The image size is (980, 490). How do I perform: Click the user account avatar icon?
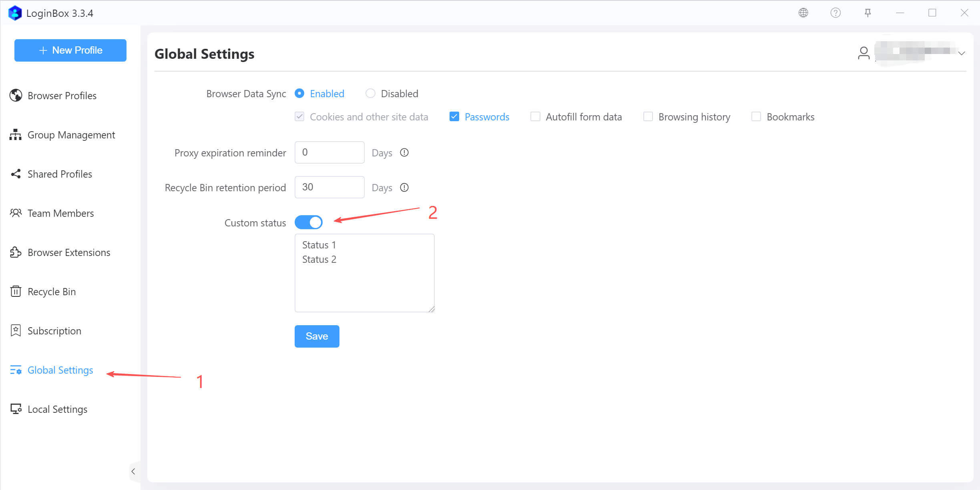coord(864,53)
